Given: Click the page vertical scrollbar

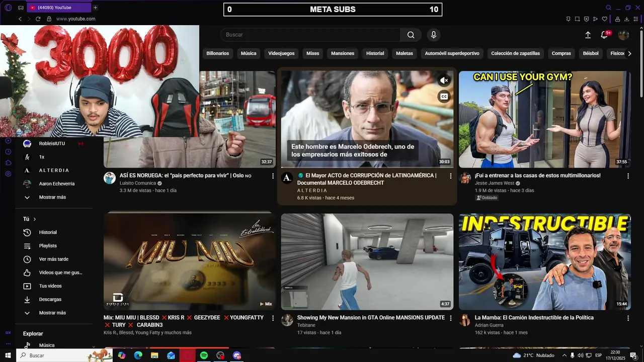Looking at the screenshot, I should click(641, 63).
